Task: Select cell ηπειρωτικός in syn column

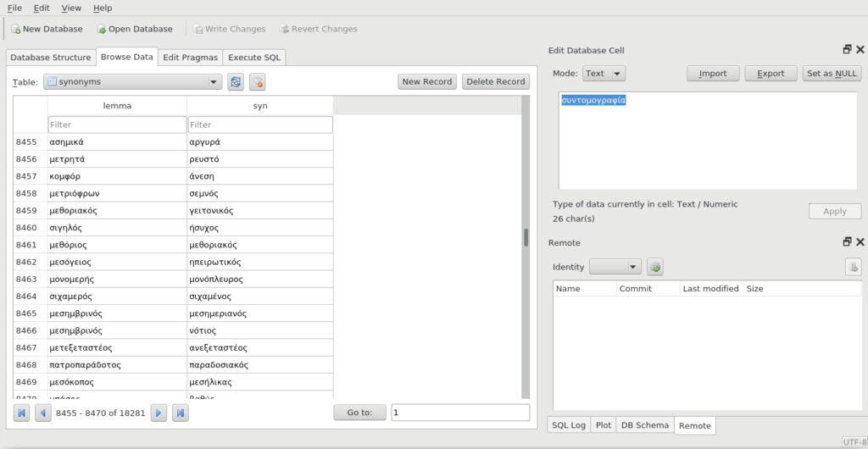Action: [260, 262]
